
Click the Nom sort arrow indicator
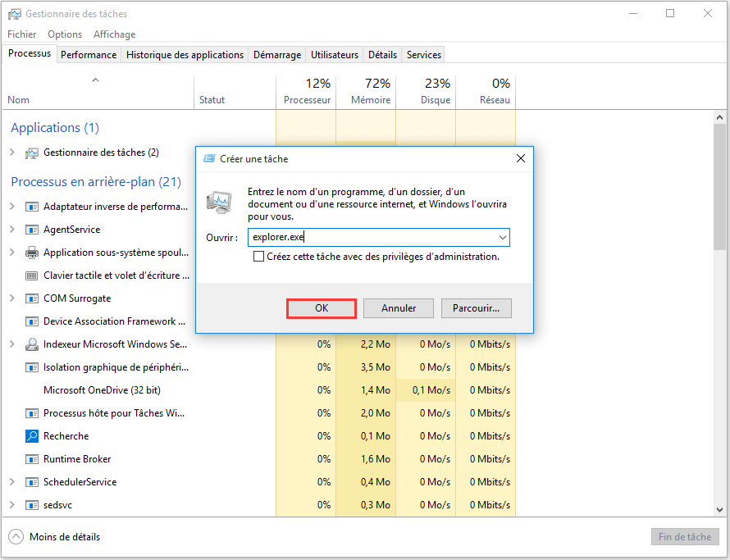(95, 81)
